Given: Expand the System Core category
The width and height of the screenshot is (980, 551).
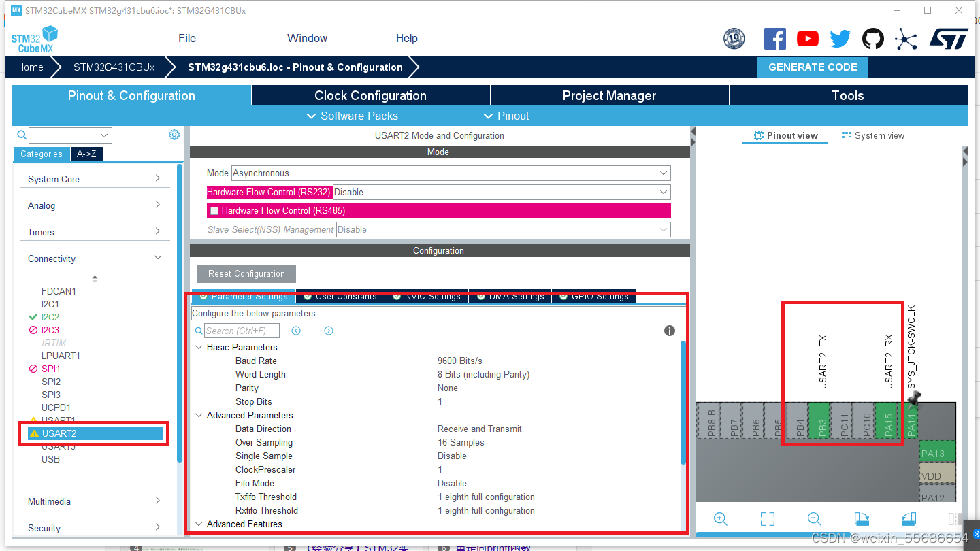Looking at the screenshot, I should (x=95, y=179).
